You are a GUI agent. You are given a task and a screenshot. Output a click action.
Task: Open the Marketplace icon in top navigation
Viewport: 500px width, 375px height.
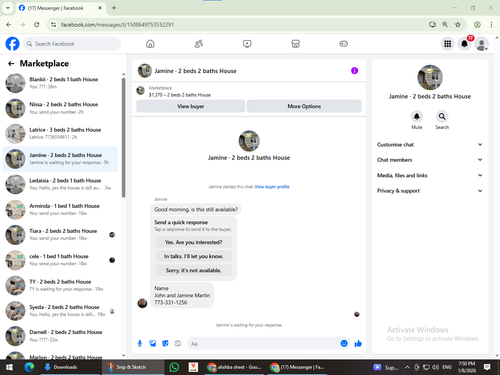pos(295,44)
